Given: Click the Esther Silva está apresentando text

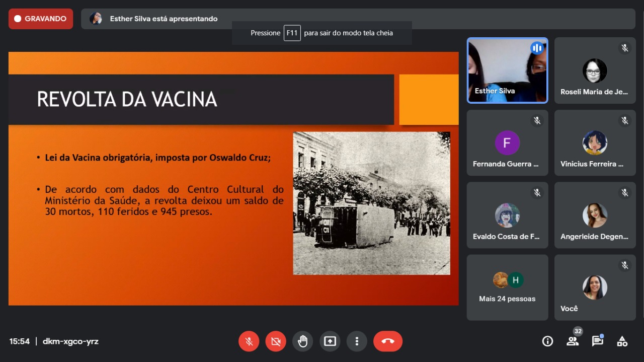Looking at the screenshot, I should tap(164, 19).
